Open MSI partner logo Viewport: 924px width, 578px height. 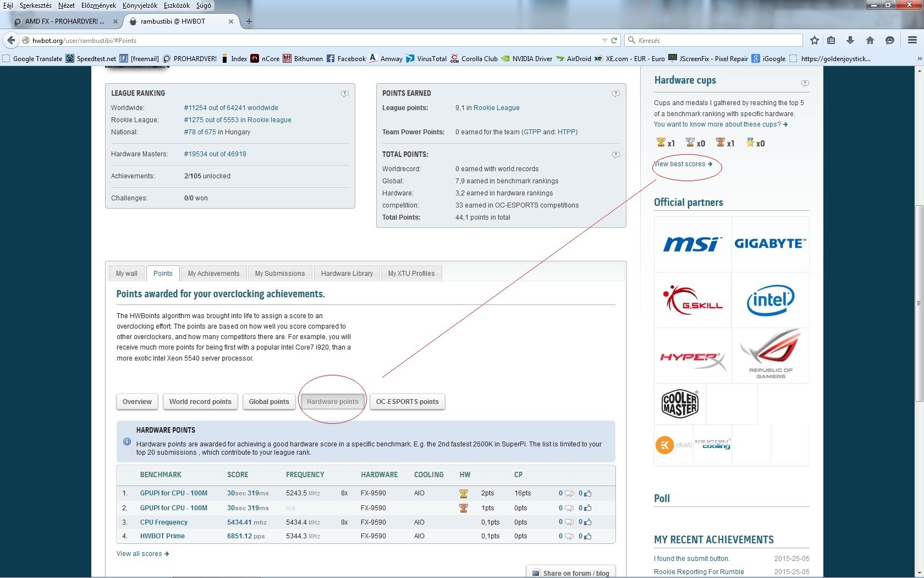coord(692,244)
